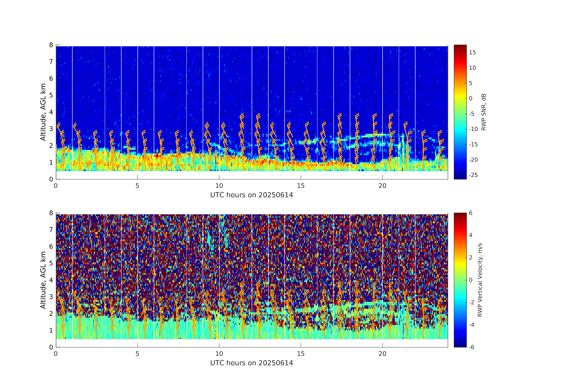
Task: Click the 0 value on SNR colorbar
Action: 471,98
